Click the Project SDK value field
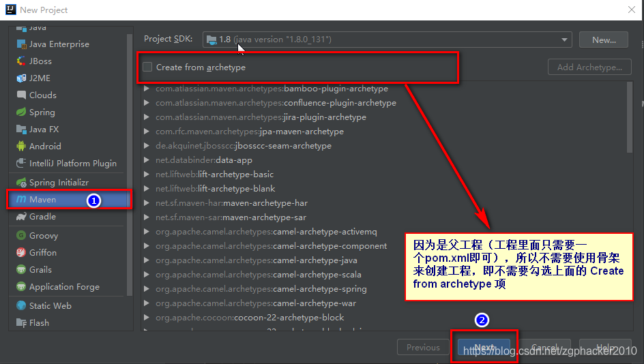Image resolution: width=644 pixels, height=364 pixels. (387, 40)
